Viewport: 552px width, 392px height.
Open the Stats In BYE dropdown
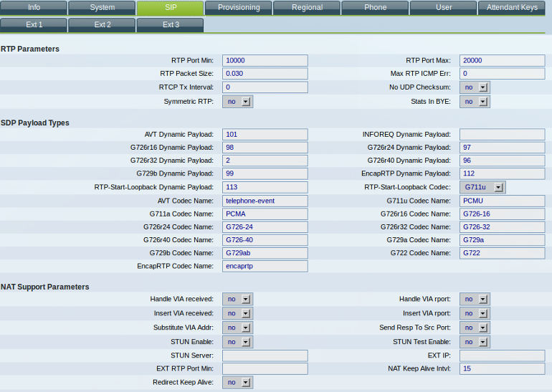pyautogui.click(x=475, y=102)
